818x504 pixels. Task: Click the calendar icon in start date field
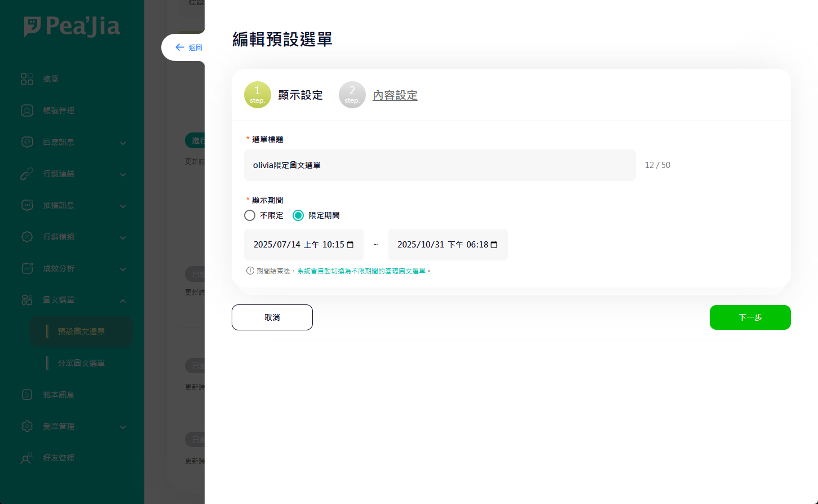point(350,245)
